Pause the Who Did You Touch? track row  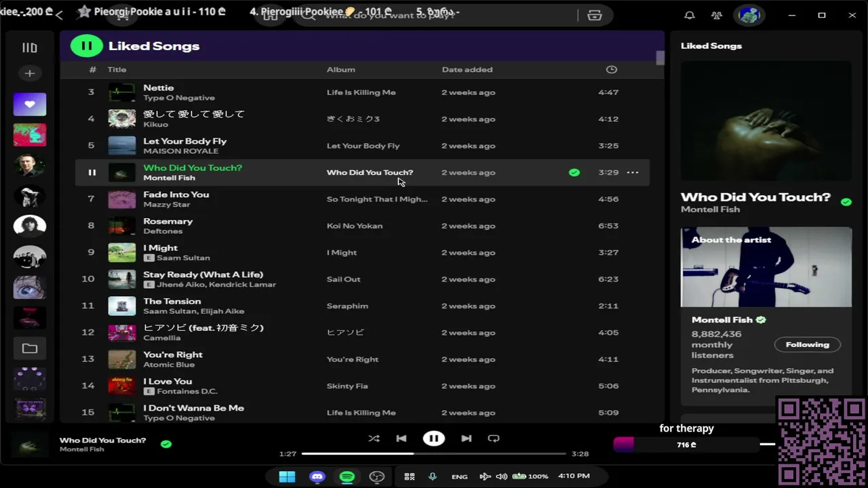click(x=92, y=172)
